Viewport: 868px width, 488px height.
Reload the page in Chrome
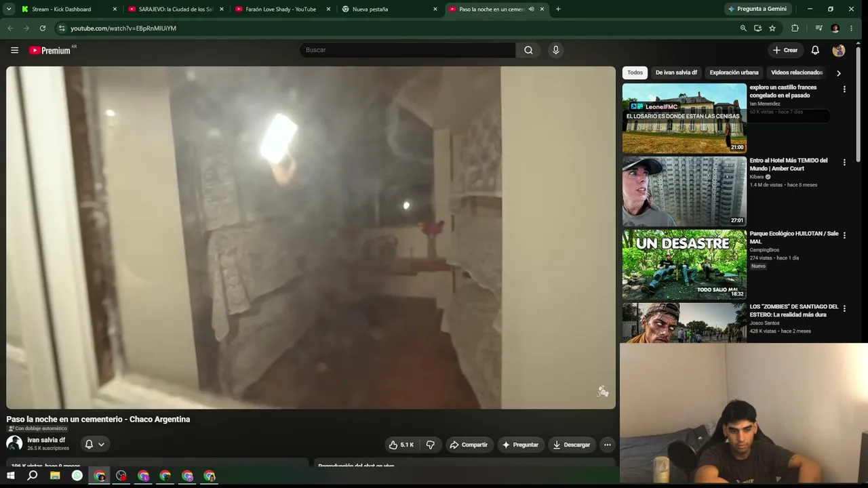[43, 28]
